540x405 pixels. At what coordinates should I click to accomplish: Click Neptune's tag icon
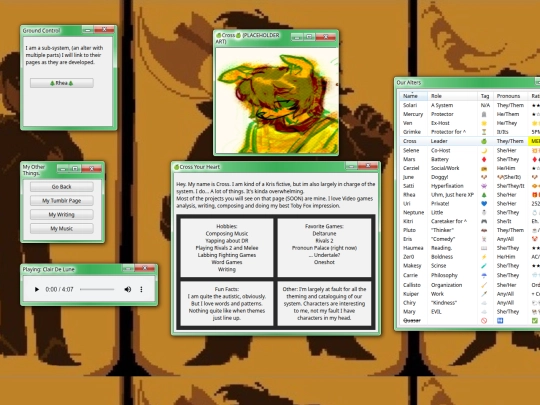(x=484, y=212)
